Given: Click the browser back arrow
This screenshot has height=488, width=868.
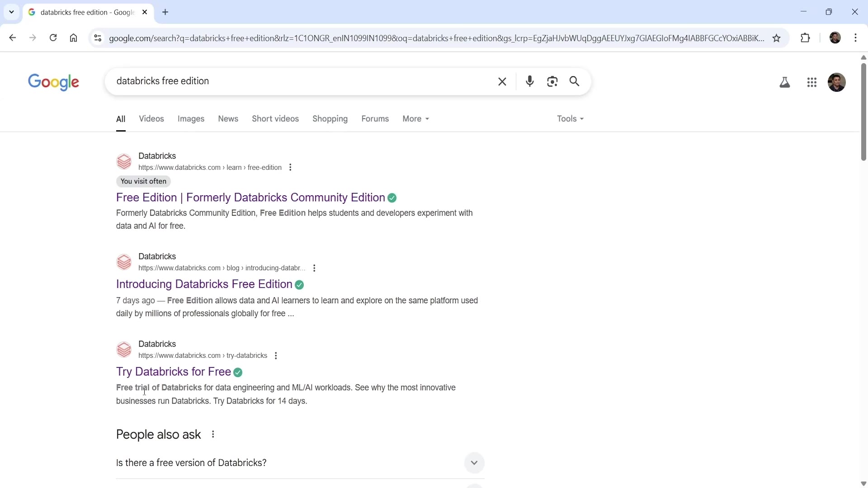Looking at the screenshot, I should pos(12,38).
